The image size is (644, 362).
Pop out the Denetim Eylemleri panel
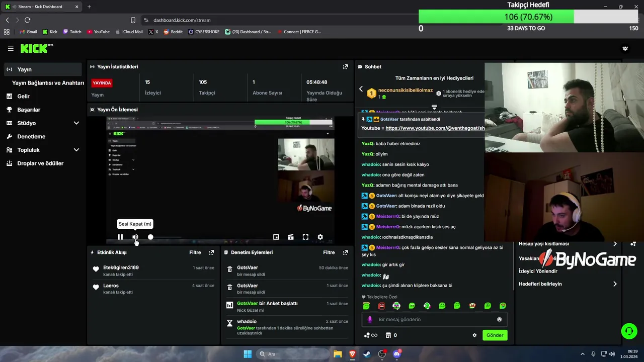345,252
